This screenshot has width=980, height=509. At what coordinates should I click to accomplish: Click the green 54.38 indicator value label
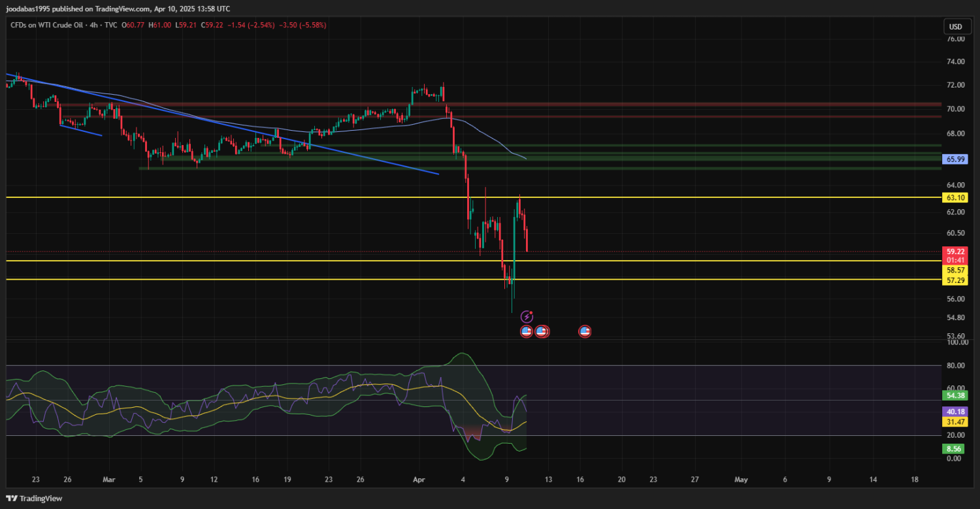(x=955, y=395)
